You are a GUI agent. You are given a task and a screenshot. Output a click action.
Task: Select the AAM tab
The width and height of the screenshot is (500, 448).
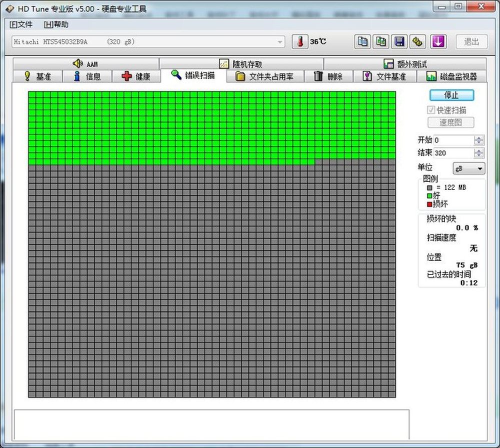pos(86,64)
